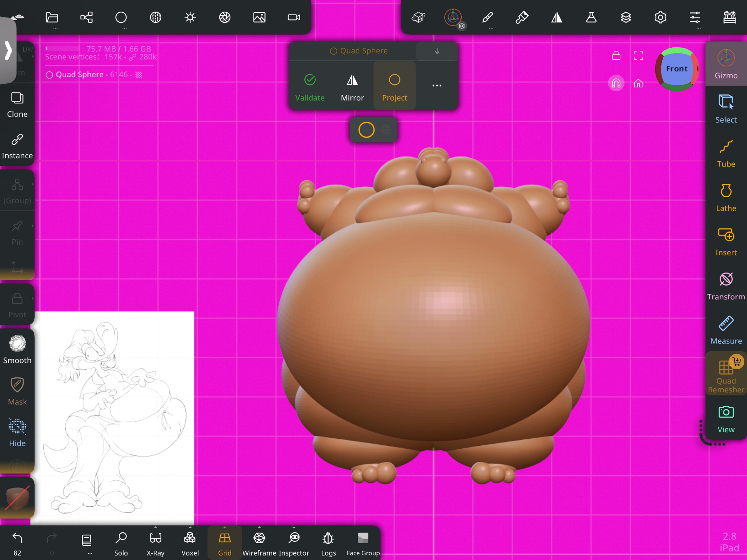Open the Layers stack menu
This screenshot has height=560, width=747.
coord(626,18)
